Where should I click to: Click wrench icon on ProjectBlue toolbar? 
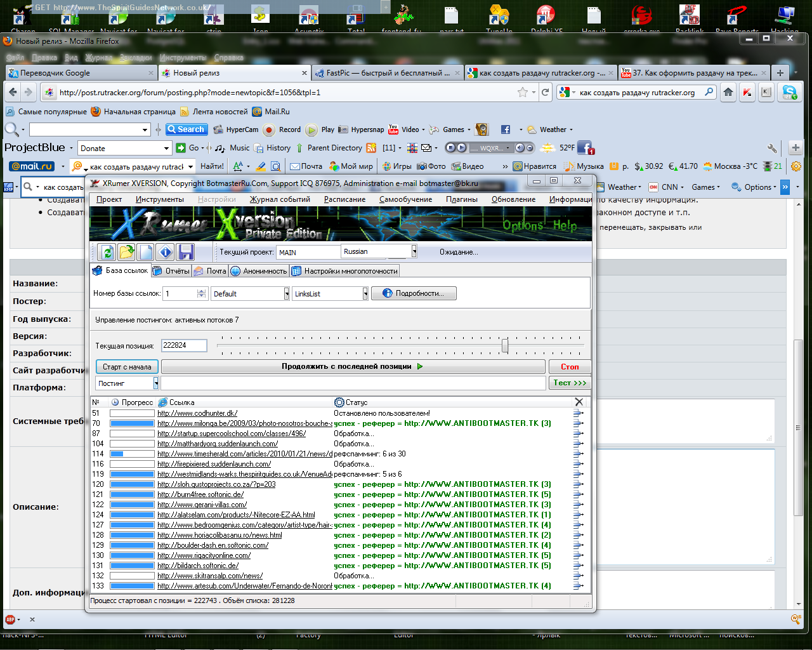pos(772,148)
